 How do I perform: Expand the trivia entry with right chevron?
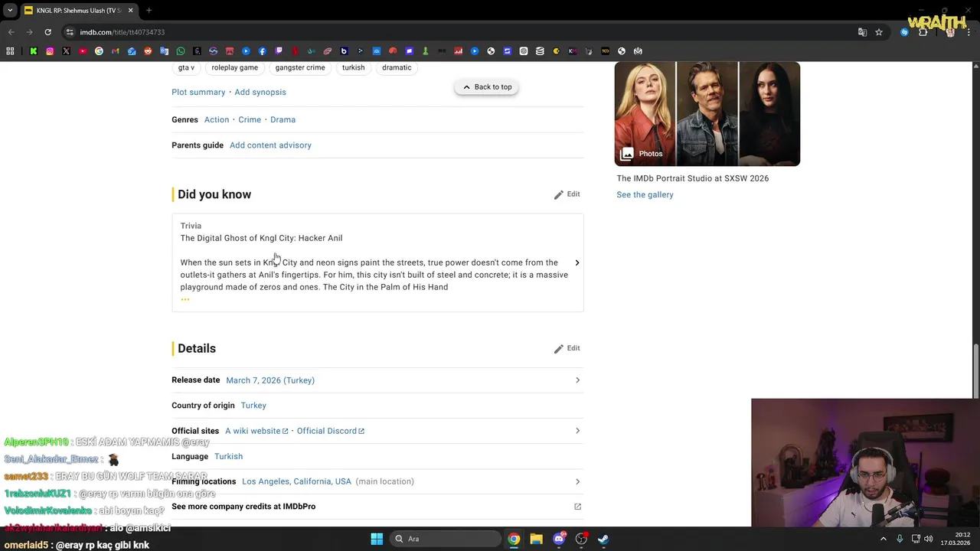tap(577, 263)
